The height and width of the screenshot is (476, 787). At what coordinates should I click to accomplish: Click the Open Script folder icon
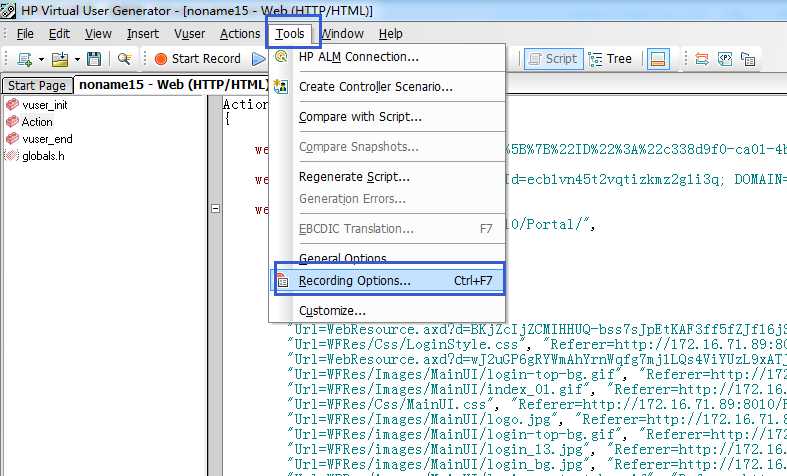click(x=60, y=59)
